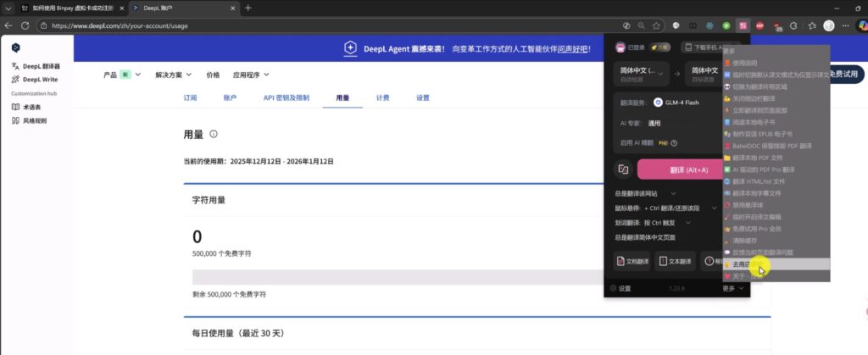Screen dimensions: 868x355
Task: Open the 价格 pricing page
Action: coord(213,75)
